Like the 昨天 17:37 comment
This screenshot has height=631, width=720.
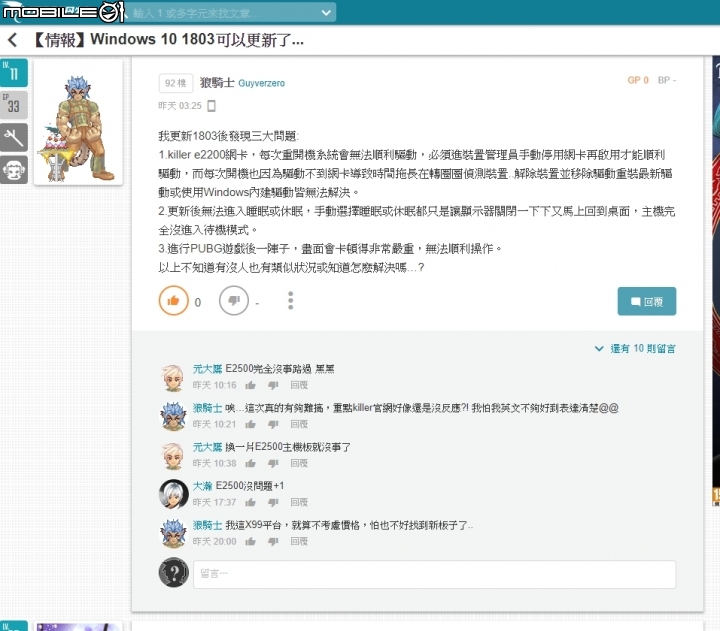pos(250,502)
